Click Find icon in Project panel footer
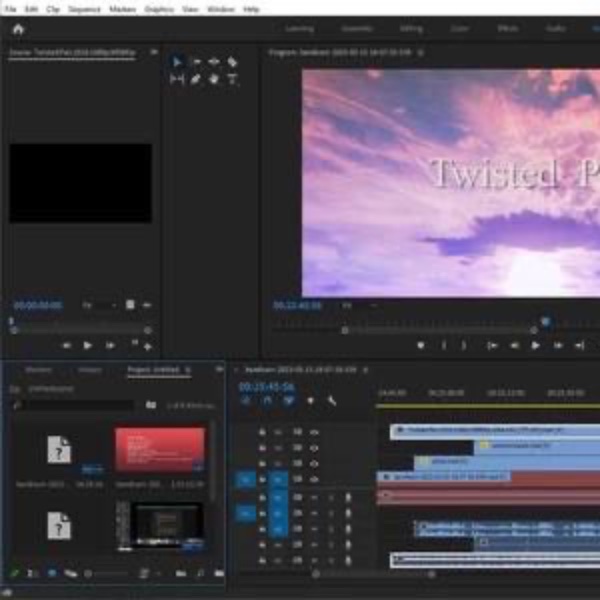This screenshot has height=600, width=600. click(201, 573)
